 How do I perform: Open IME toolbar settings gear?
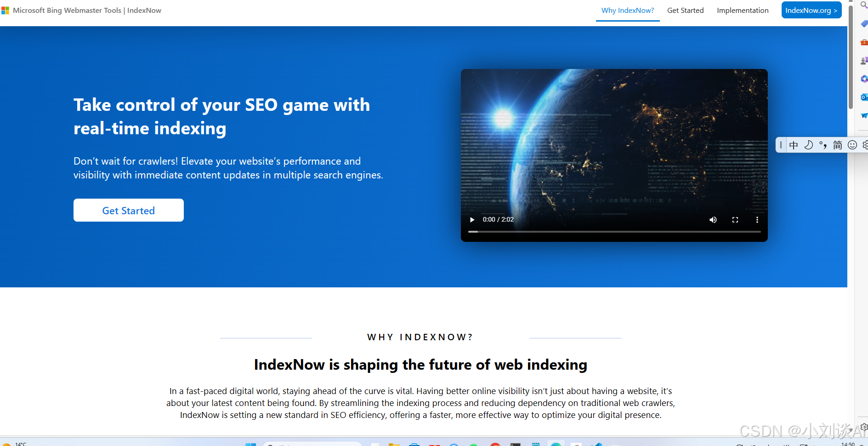865,145
